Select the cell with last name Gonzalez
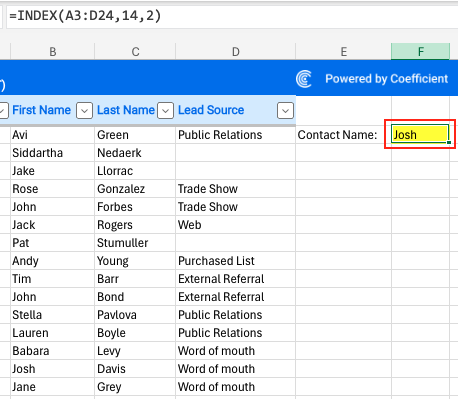This screenshot has width=458, height=399. (x=135, y=189)
